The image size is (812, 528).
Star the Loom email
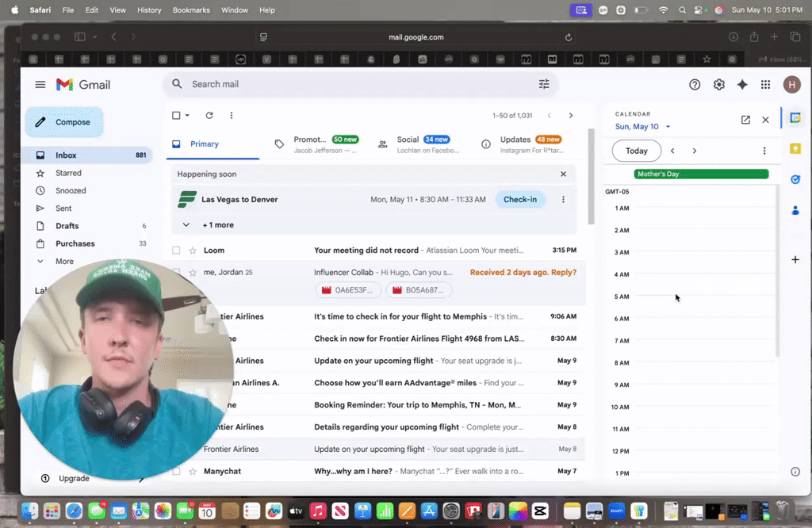tap(193, 251)
